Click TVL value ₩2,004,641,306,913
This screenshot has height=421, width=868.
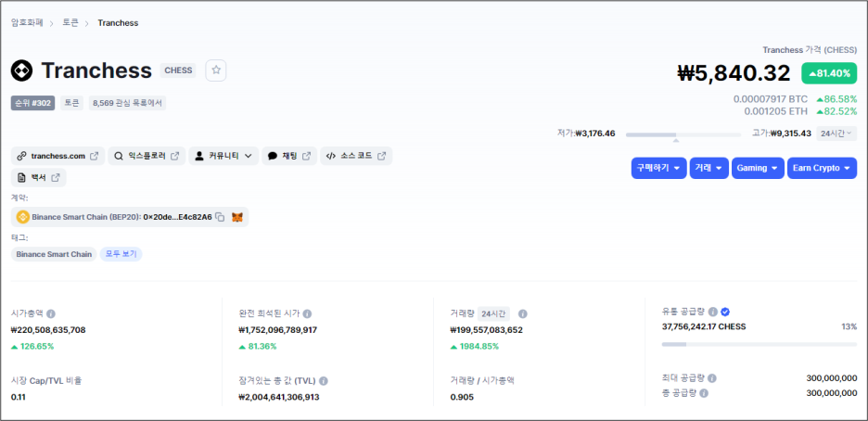coord(279,397)
